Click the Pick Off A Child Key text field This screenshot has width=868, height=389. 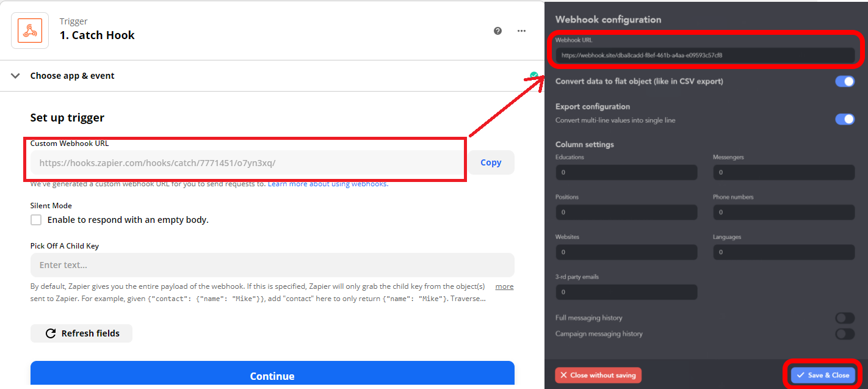tap(272, 264)
